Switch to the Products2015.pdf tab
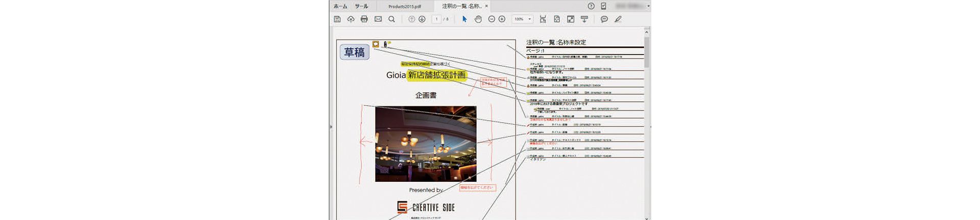The image size is (980, 220). (405, 6)
